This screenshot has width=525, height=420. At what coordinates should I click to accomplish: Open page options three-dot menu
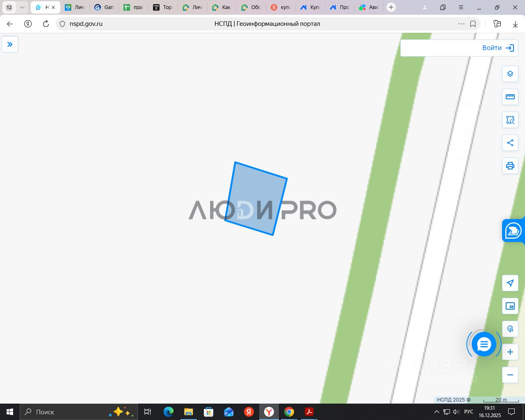(461, 24)
